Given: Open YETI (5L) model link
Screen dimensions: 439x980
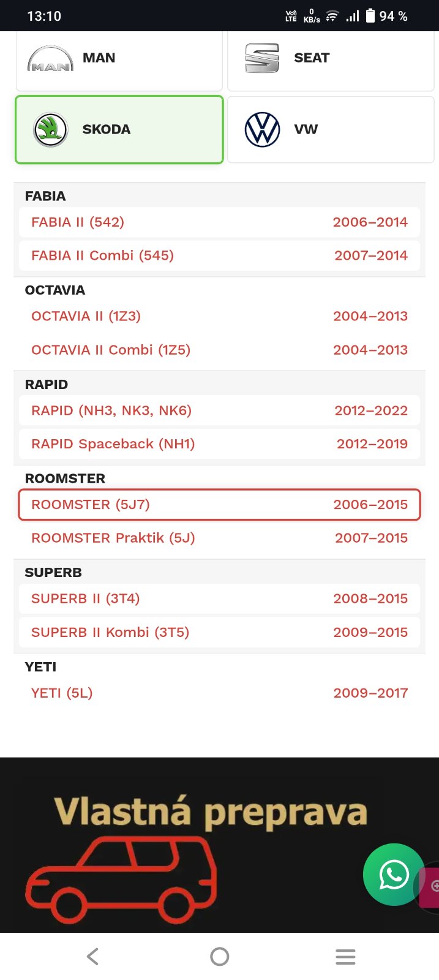Looking at the screenshot, I should tap(62, 693).
